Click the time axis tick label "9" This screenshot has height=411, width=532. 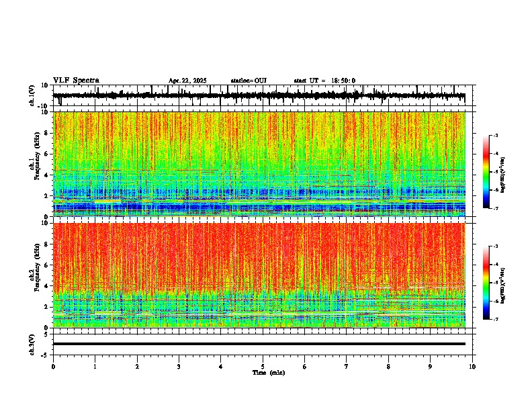[430, 367]
